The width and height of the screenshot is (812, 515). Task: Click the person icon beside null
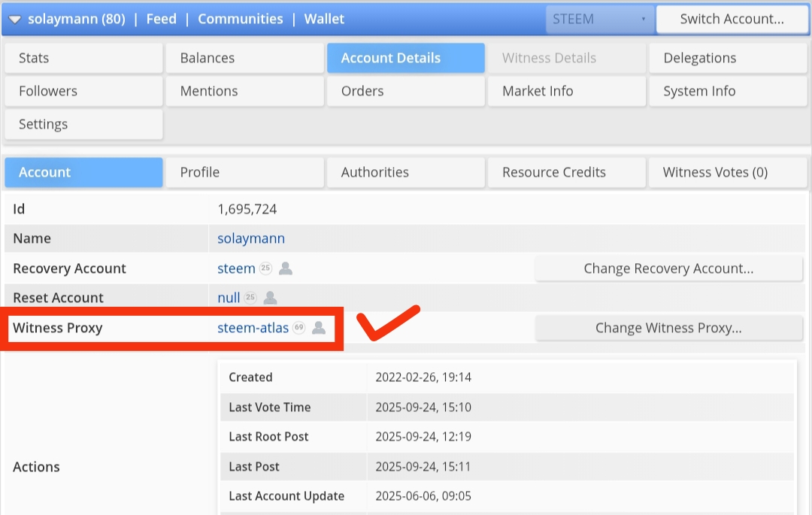coord(270,298)
